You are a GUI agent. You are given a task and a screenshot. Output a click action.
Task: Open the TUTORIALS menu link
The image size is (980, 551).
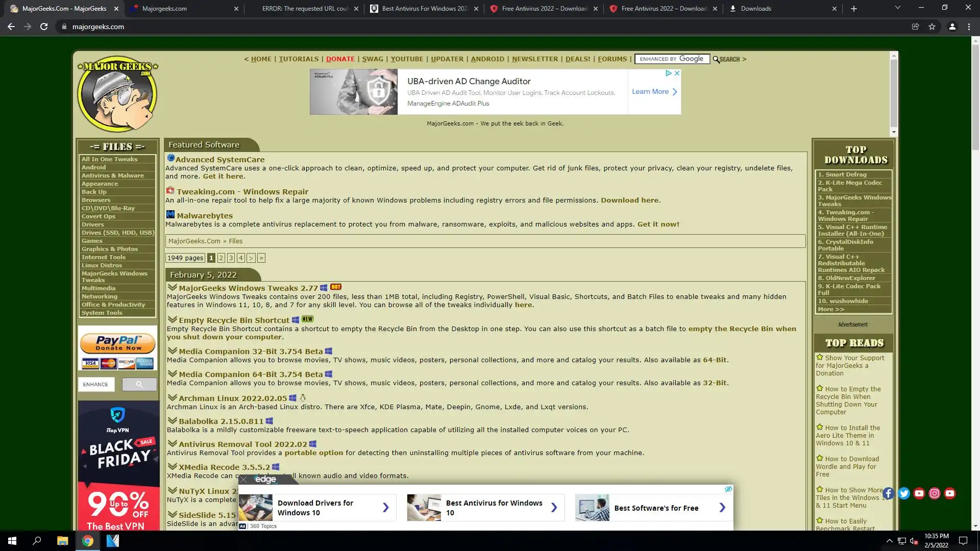[x=299, y=59]
